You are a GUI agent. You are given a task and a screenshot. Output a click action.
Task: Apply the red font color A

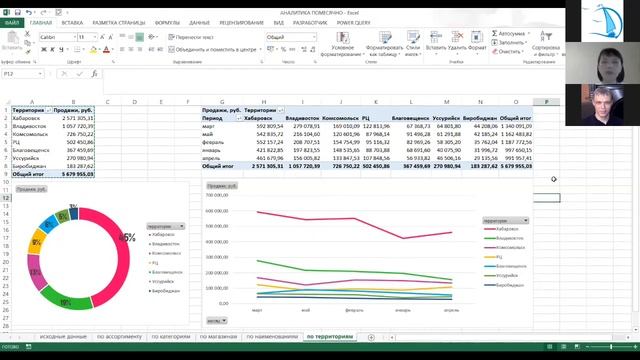(106, 50)
